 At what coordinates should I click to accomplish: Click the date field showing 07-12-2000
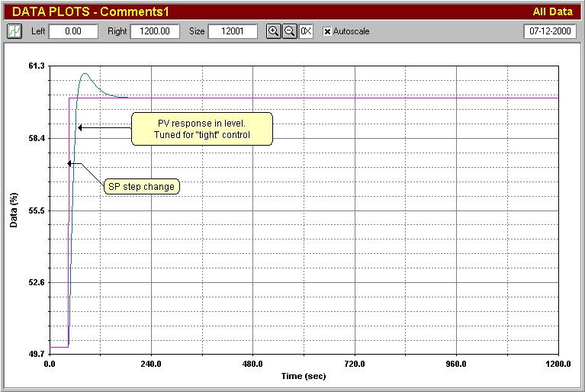pos(550,31)
